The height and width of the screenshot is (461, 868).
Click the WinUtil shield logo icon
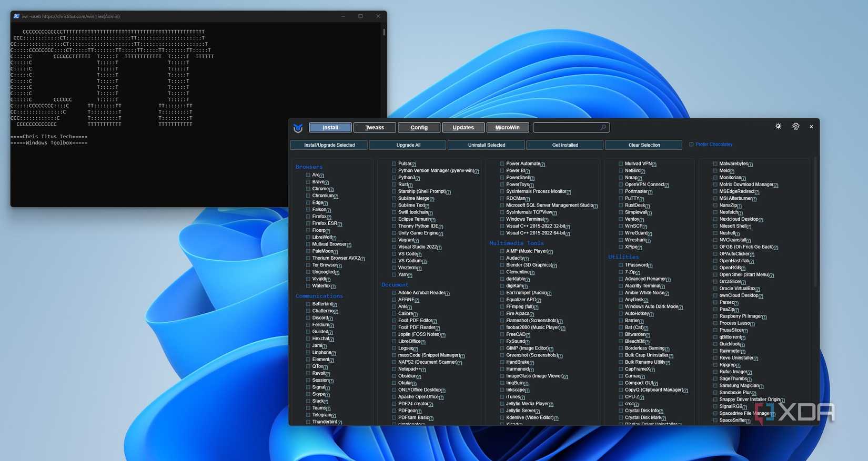[x=298, y=128]
